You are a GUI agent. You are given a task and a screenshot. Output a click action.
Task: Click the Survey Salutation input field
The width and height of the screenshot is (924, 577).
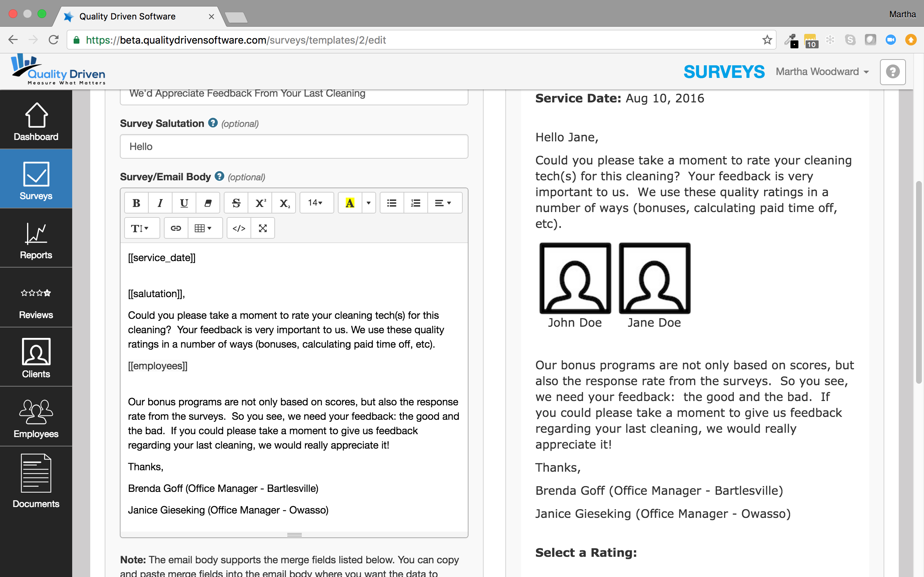coord(293,146)
